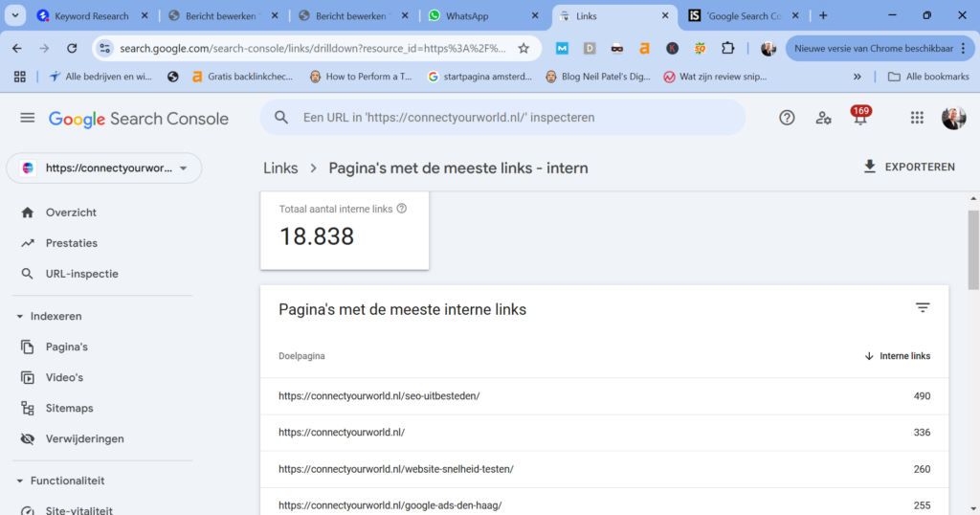Bookmark this page with star icon
Viewport: 980px width, 515px height.
click(523, 48)
